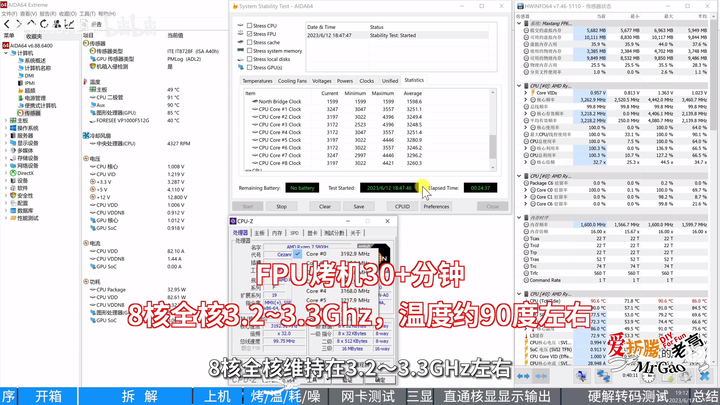This screenshot has height=405, width=720.
Task: Open the 文件(F) menu
Action: point(10,14)
